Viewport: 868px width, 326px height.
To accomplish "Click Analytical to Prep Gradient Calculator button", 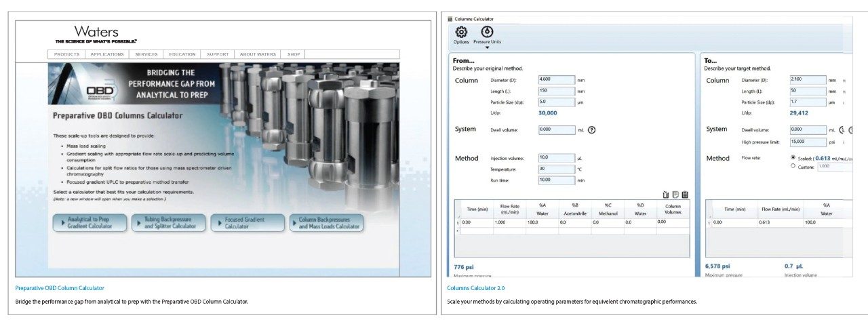I will [x=90, y=223].
